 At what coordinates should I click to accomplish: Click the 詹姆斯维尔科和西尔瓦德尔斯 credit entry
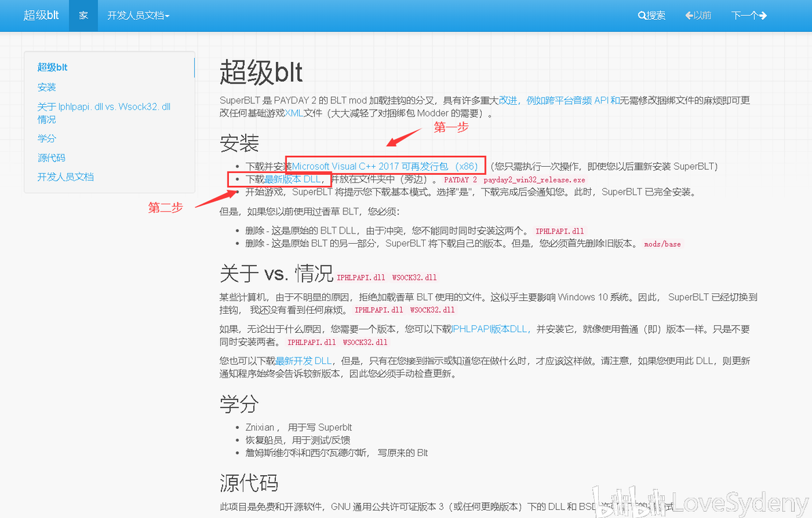(x=337, y=453)
